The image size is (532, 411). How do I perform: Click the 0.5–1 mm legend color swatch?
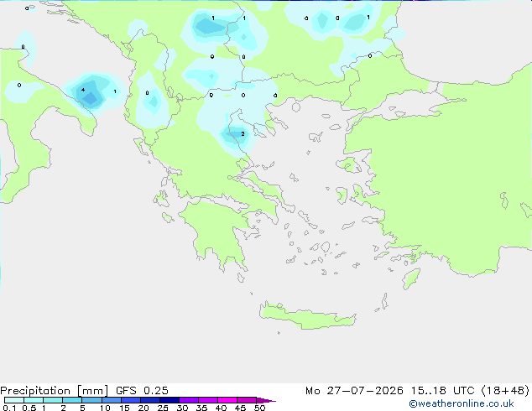[x=34, y=400]
